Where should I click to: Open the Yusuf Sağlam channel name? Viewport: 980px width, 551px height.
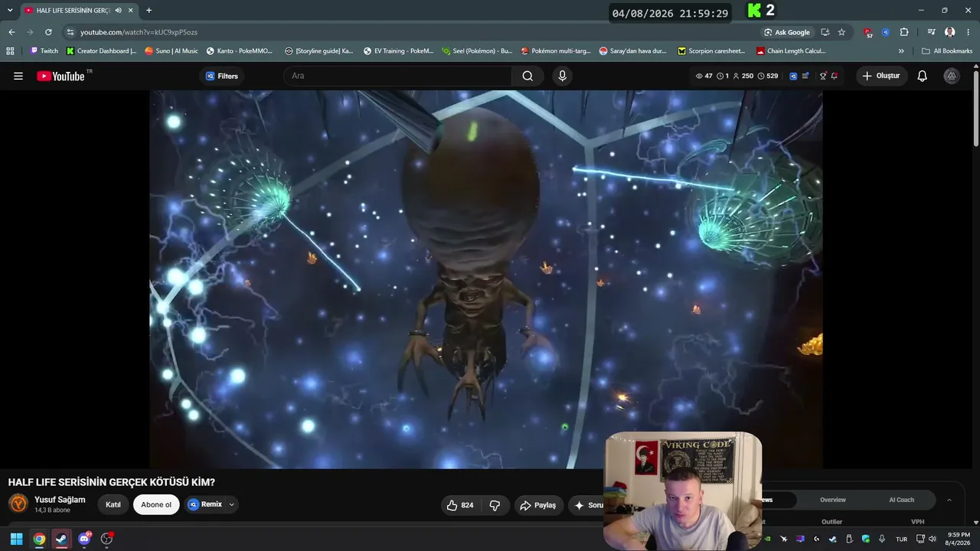60,500
